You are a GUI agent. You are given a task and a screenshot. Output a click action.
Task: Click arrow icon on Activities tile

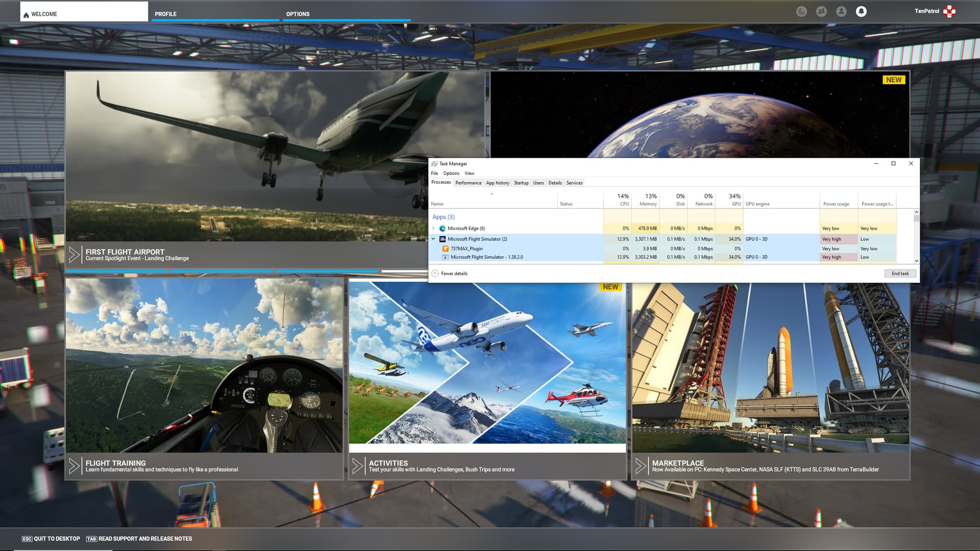point(358,466)
